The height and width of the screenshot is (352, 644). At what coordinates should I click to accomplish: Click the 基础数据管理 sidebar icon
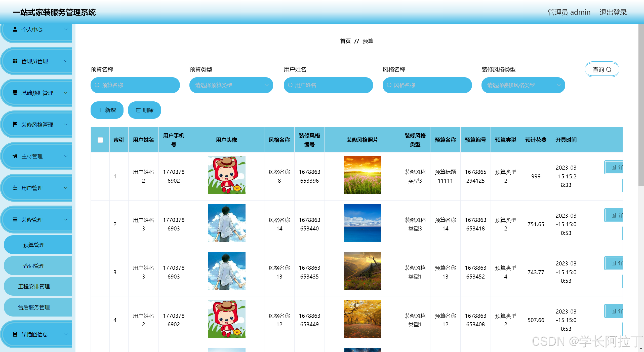click(x=15, y=93)
